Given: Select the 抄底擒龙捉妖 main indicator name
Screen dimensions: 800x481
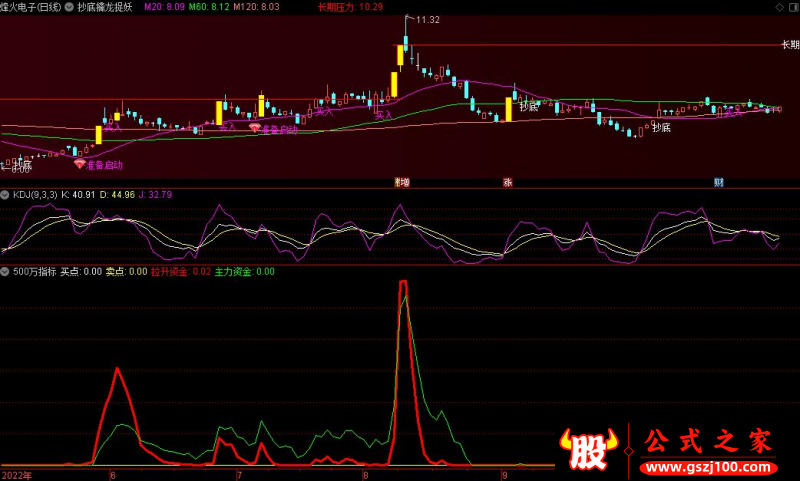Looking at the screenshot, I should pos(105,6).
